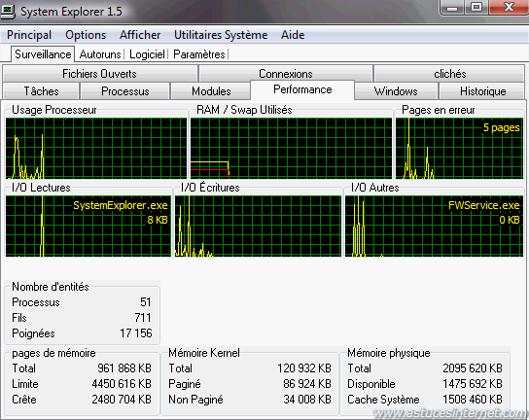Viewport: 529px width, 420px height.
Task: Select the Tâches tab
Action: [41, 91]
